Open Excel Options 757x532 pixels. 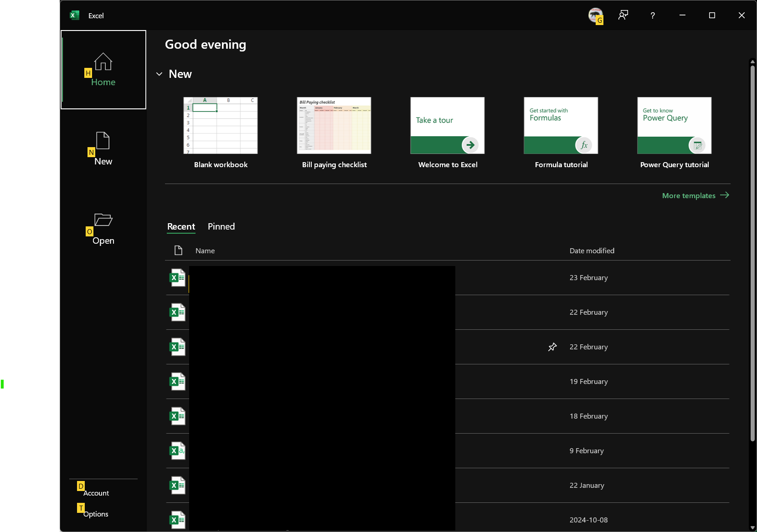(96, 514)
